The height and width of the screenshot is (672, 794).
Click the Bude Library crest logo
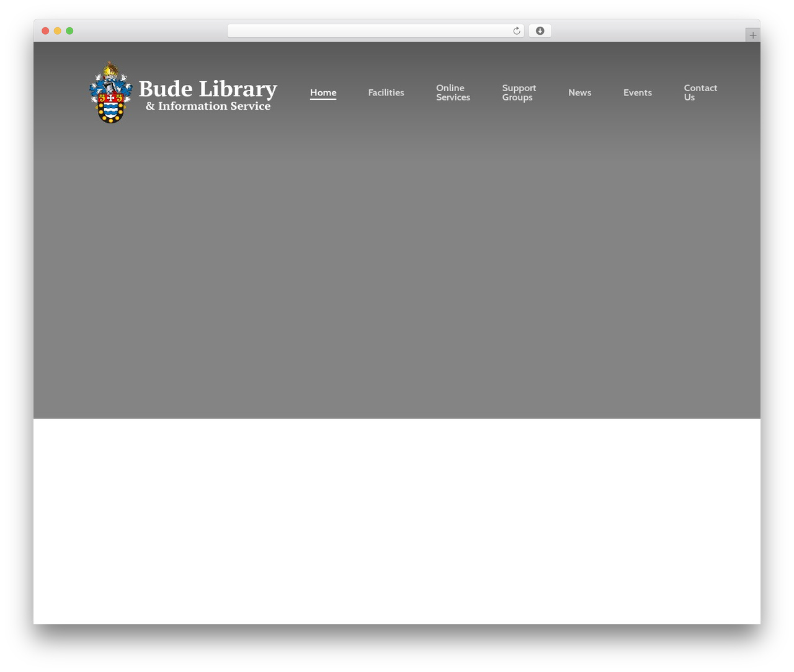[111, 92]
